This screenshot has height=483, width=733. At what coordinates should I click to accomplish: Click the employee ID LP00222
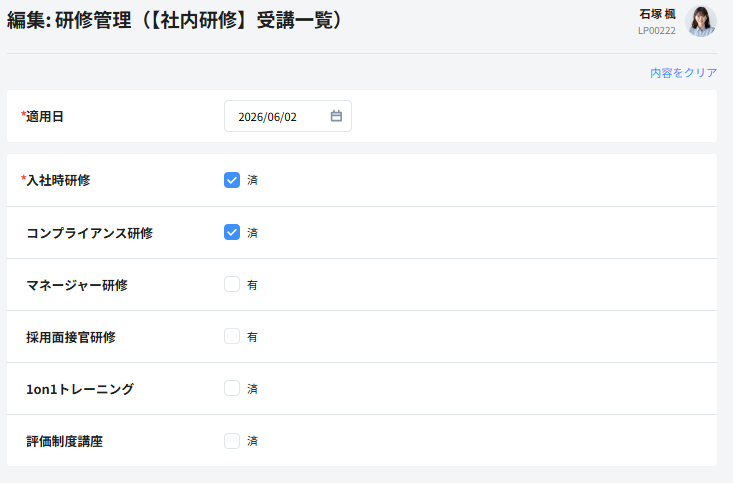click(657, 31)
